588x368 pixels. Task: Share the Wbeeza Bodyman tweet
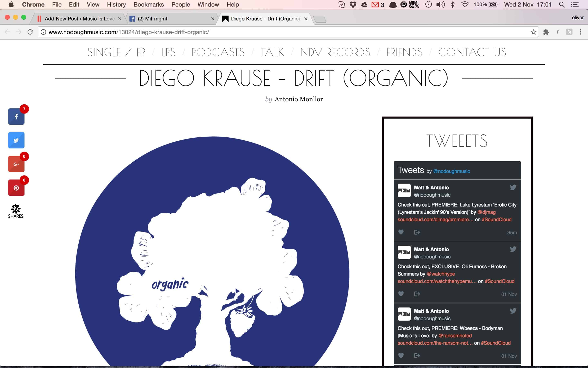pyautogui.click(x=417, y=356)
